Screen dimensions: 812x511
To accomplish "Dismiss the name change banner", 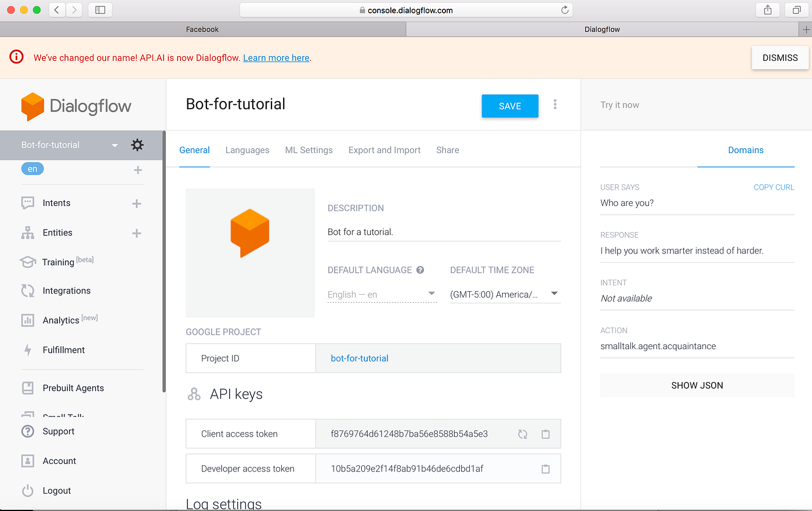I will click(780, 58).
